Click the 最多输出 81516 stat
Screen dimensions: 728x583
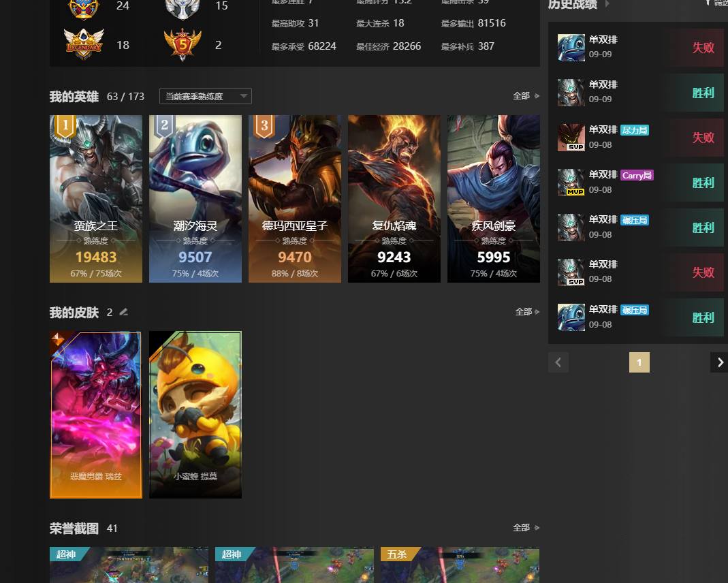click(473, 23)
